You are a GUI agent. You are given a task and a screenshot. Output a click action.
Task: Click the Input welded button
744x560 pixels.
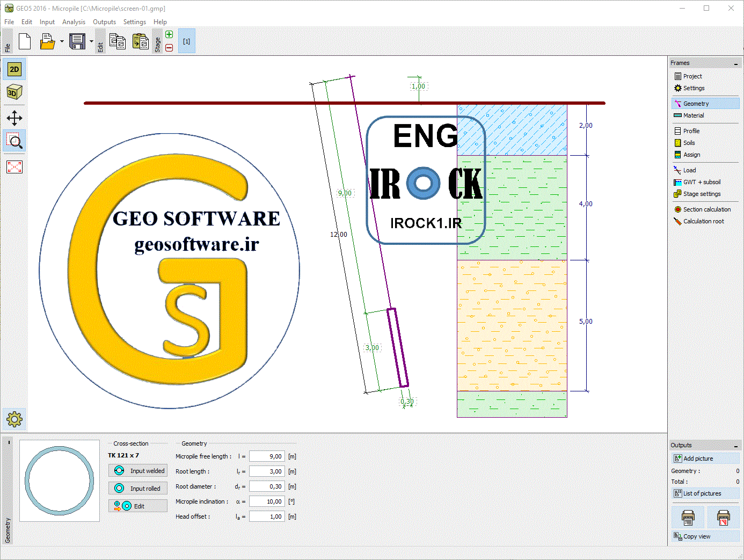[x=138, y=471]
